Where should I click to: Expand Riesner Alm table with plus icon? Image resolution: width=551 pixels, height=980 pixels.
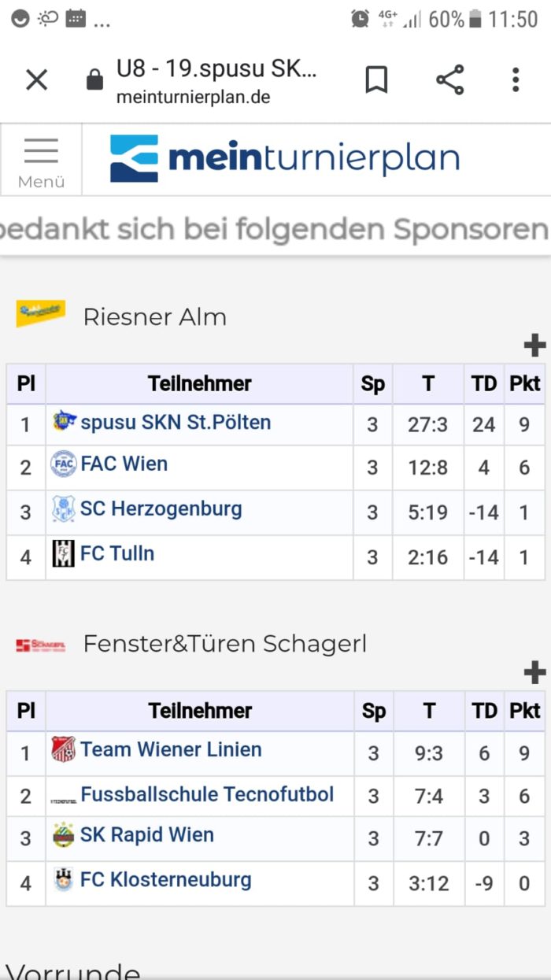coord(534,345)
